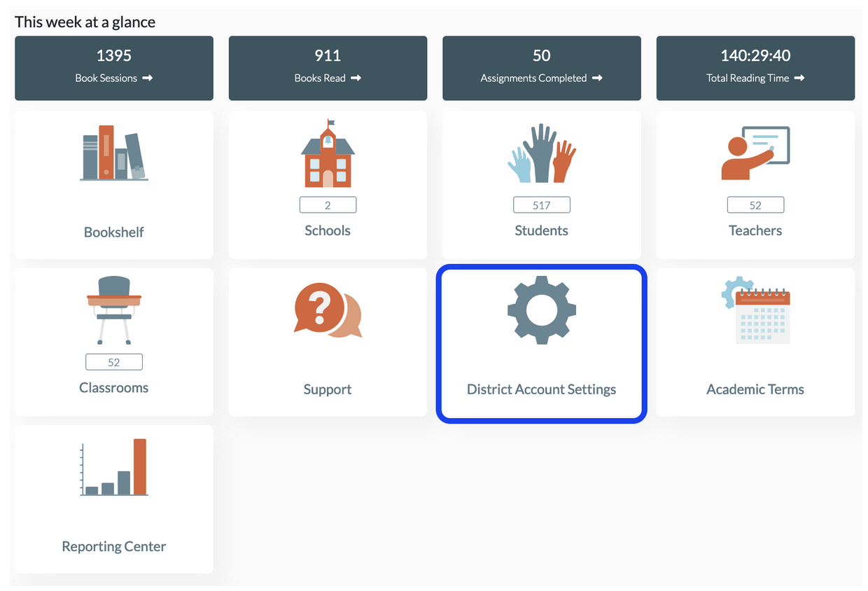Click 'This week at a glance' heading
This screenshot has width=868, height=591.
point(85,22)
